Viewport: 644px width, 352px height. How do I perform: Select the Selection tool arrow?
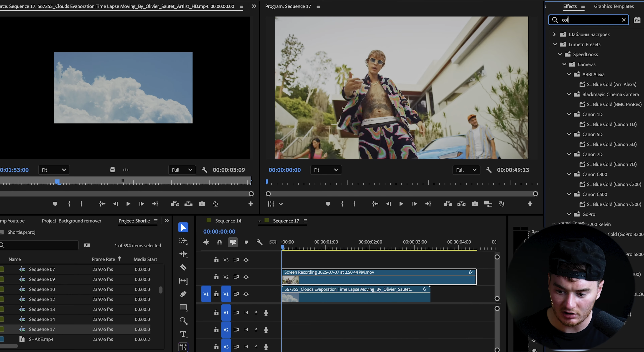(183, 227)
